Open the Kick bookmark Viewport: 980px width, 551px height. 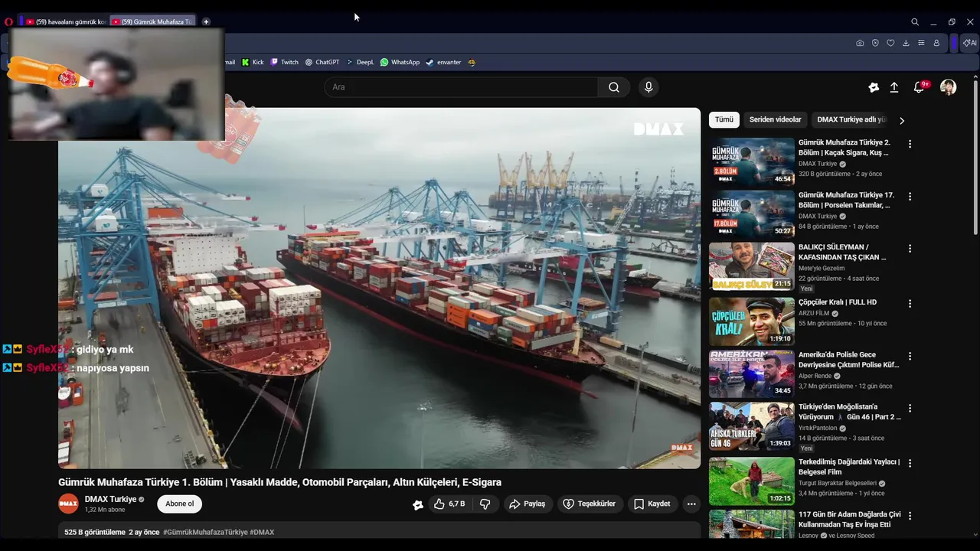(253, 62)
